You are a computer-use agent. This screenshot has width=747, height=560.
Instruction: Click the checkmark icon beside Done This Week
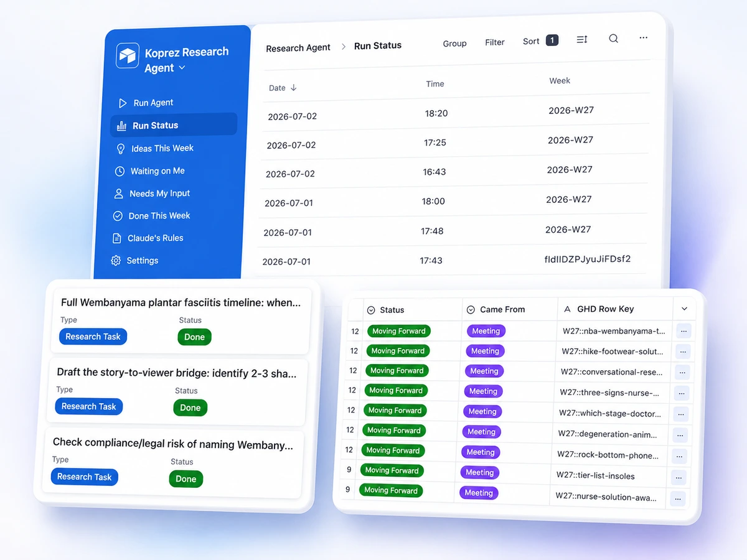click(117, 216)
